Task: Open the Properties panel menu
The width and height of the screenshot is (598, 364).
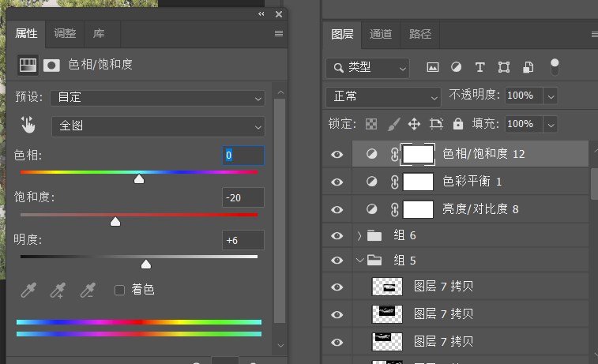Action: point(279,33)
